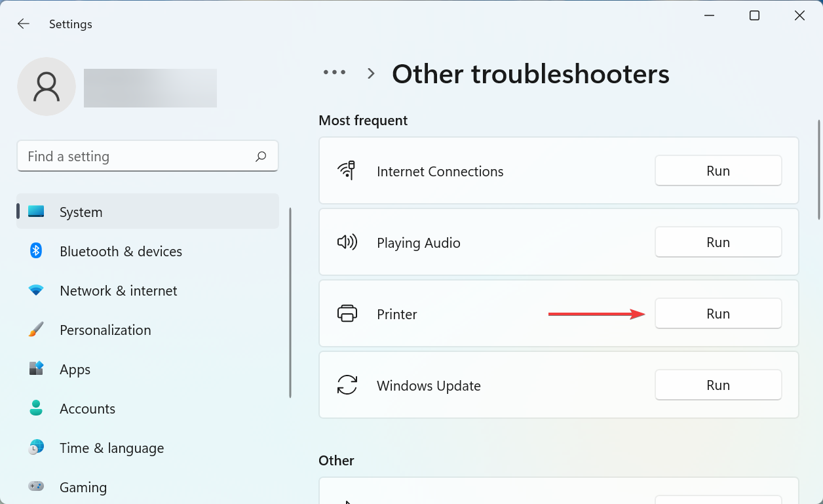Click the Windows Update refresh icon
This screenshot has height=504, width=823.
[347, 385]
